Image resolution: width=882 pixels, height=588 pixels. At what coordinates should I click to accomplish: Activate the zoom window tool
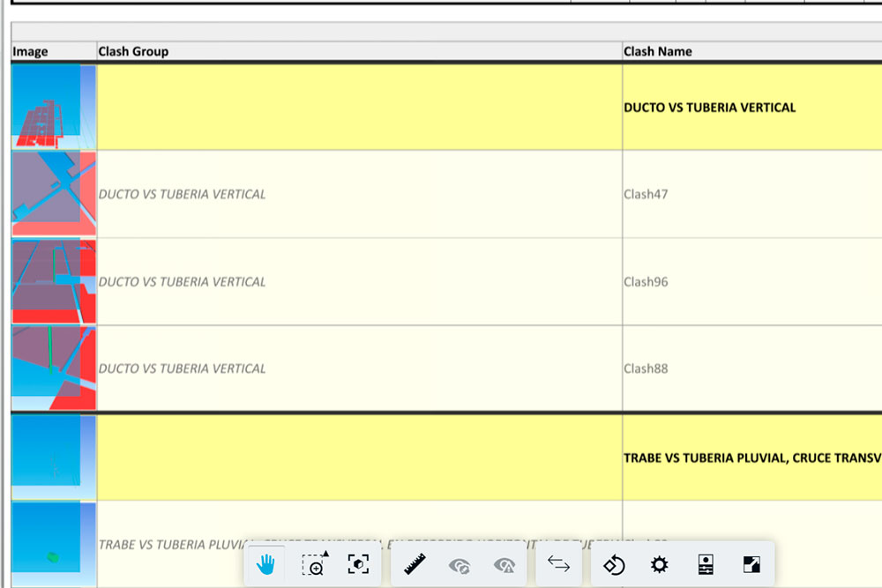pyautogui.click(x=314, y=565)
